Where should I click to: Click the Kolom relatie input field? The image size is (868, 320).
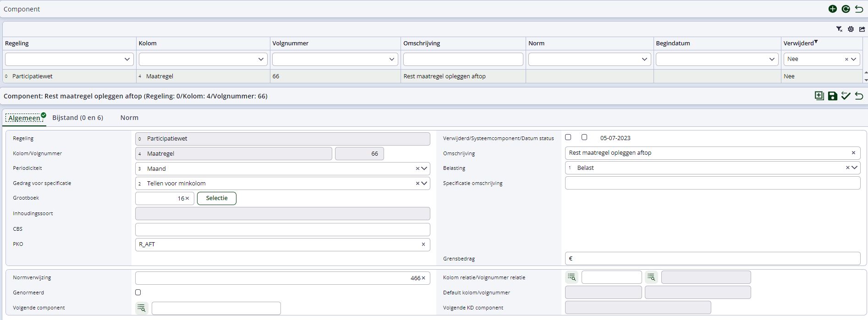coord(612,277)
